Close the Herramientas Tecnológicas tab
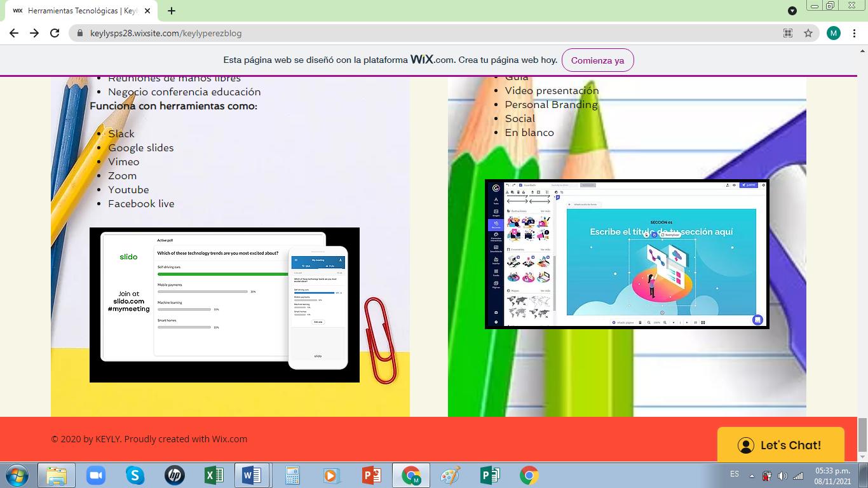Screen dimensions: 868x488 [148, 11]
